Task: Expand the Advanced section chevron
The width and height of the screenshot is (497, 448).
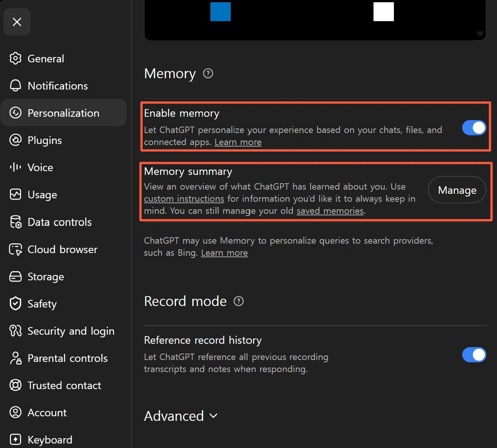Action: click(x=213, y=416)
